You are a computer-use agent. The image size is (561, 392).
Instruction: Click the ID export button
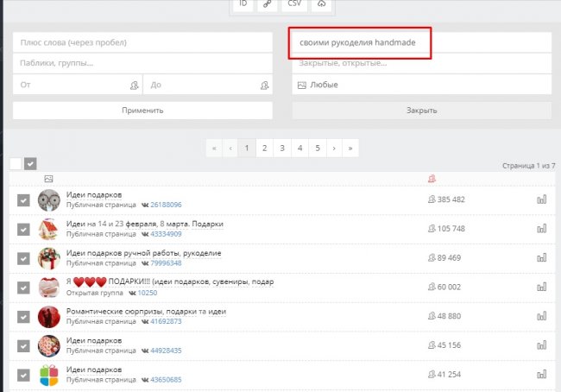[244, 4]
